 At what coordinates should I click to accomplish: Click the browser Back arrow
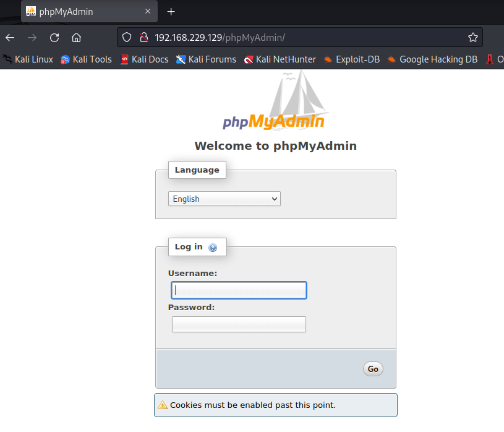tap(10, 38)
